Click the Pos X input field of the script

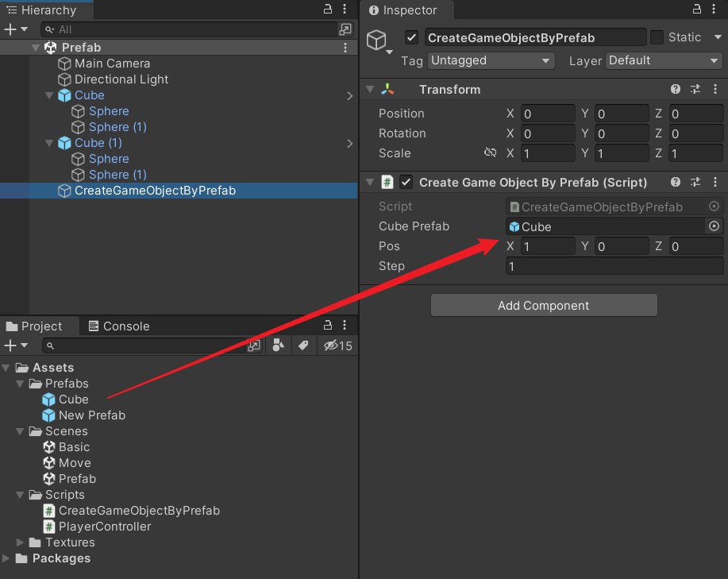(x=548, y=246)
